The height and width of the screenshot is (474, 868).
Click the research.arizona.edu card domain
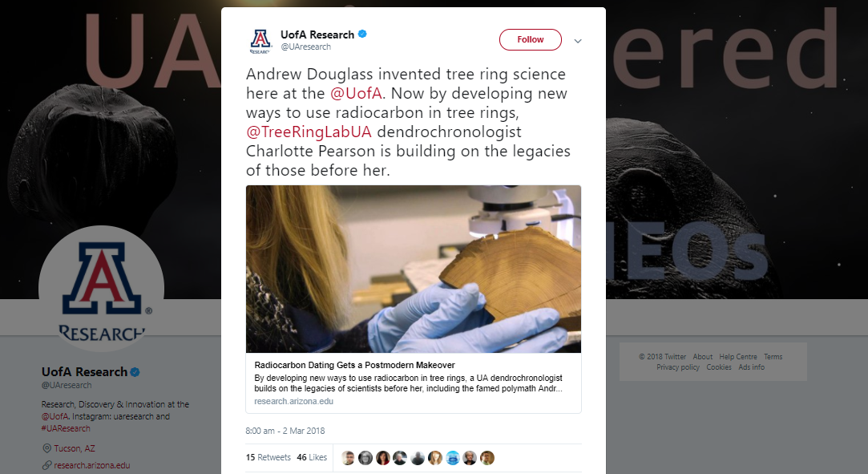[294, 402]
